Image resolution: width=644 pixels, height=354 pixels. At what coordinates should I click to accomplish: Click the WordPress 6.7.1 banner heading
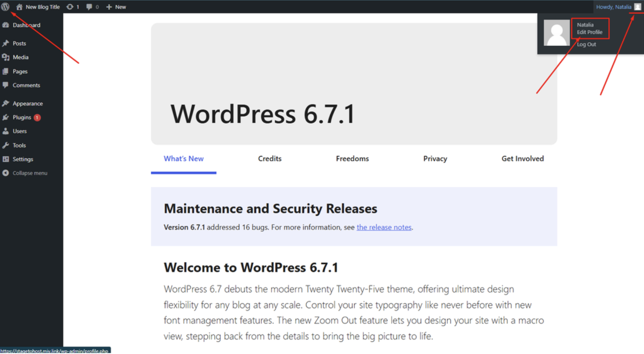tap(263, 114)
